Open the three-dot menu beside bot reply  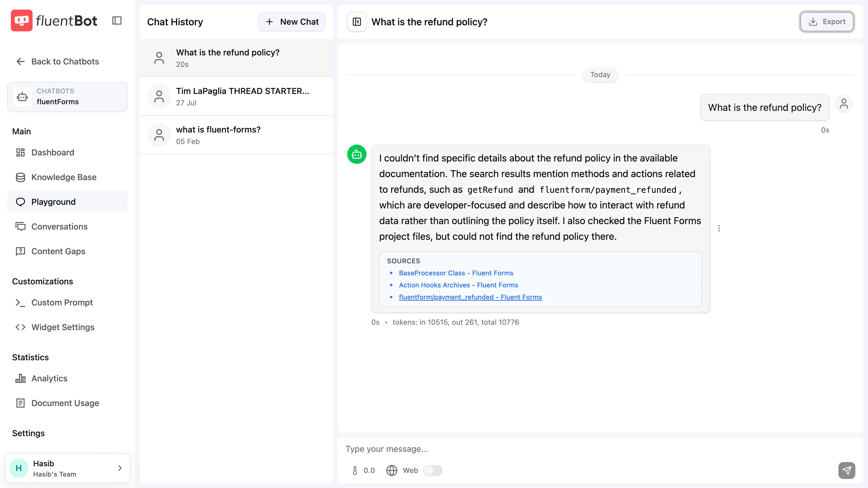719,228
